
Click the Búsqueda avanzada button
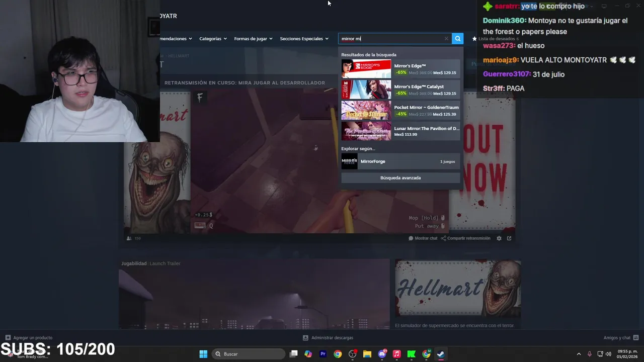point(400,177)
